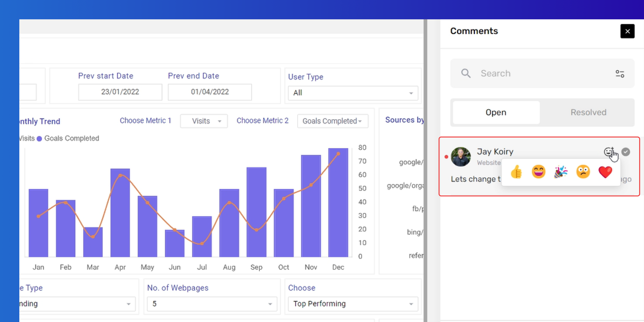The image size is (644, 322).
Task: Open the Visits metric dropdown
Action: click(x=204, y=121)
